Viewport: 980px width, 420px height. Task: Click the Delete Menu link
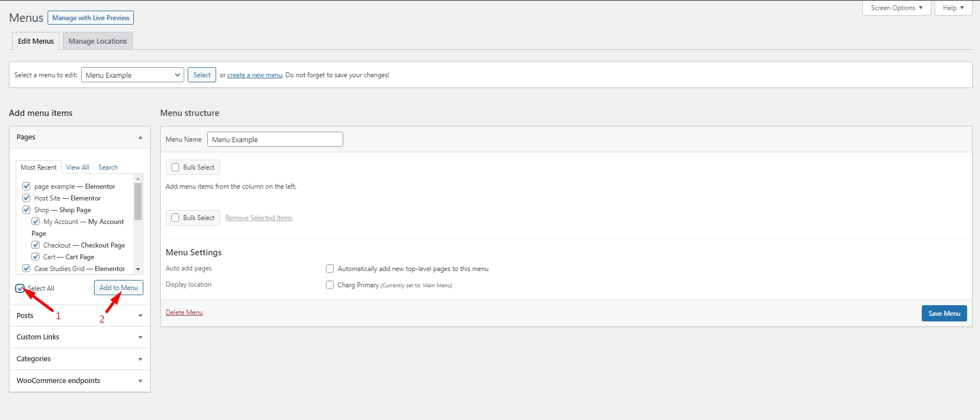pos(184,312)
